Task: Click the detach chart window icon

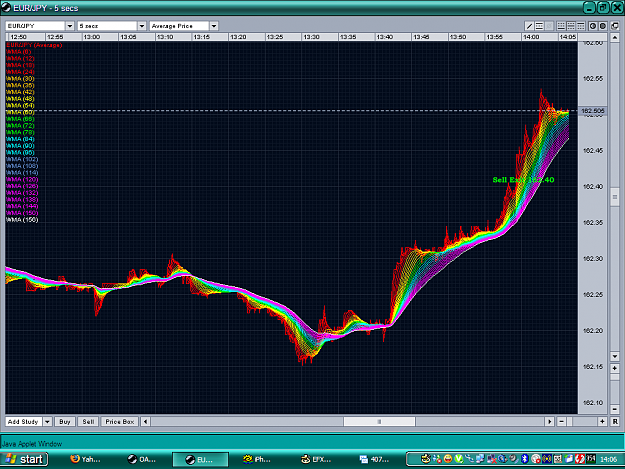Action: point(615,26)
